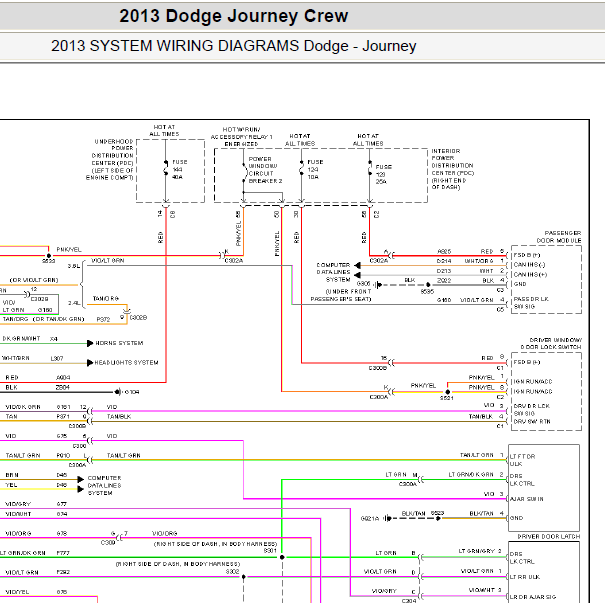Click the G77 circuit code
The width and height of the screenshot is (605, 603).
point(62,504)
